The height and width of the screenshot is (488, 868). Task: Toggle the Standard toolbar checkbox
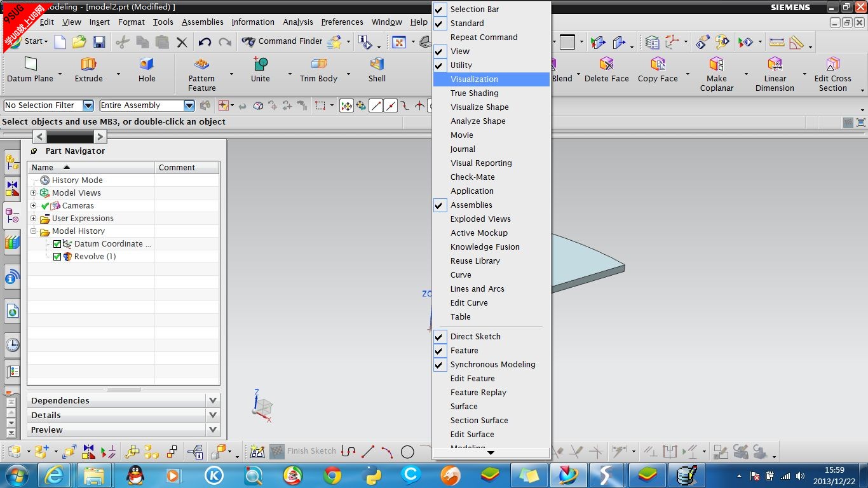pyautogui.click(x=438, y=24)
